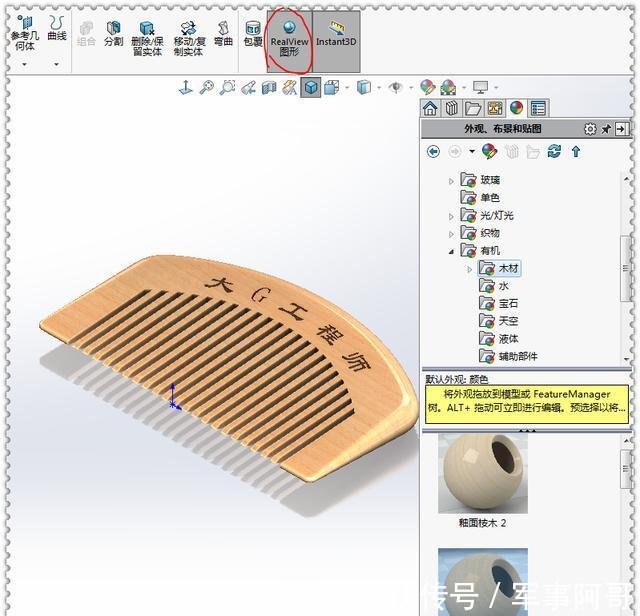Click the folder tree vertical scrollbar

tap(626, 268)
